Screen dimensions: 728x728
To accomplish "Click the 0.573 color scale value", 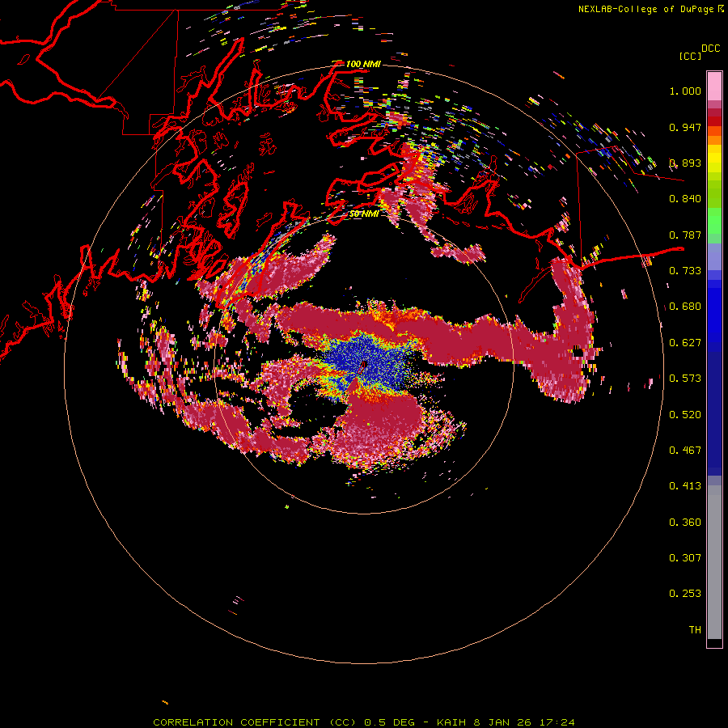I will [x=685, y=379].
